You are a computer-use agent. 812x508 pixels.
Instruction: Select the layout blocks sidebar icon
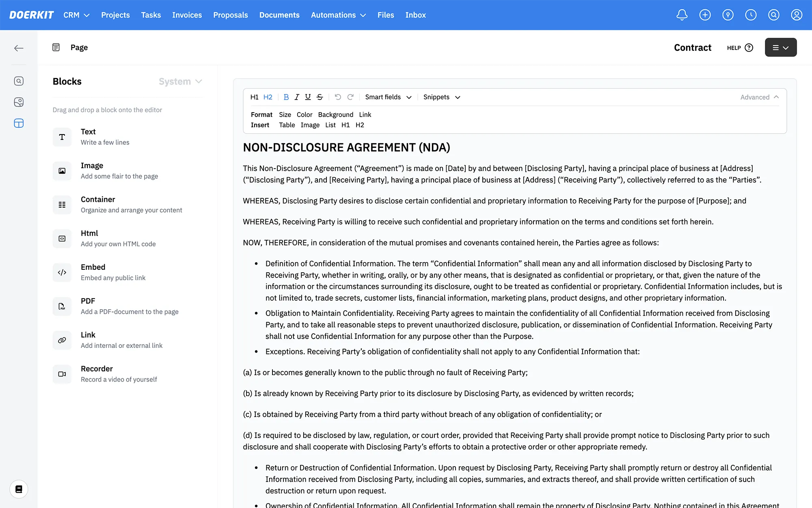19,123
